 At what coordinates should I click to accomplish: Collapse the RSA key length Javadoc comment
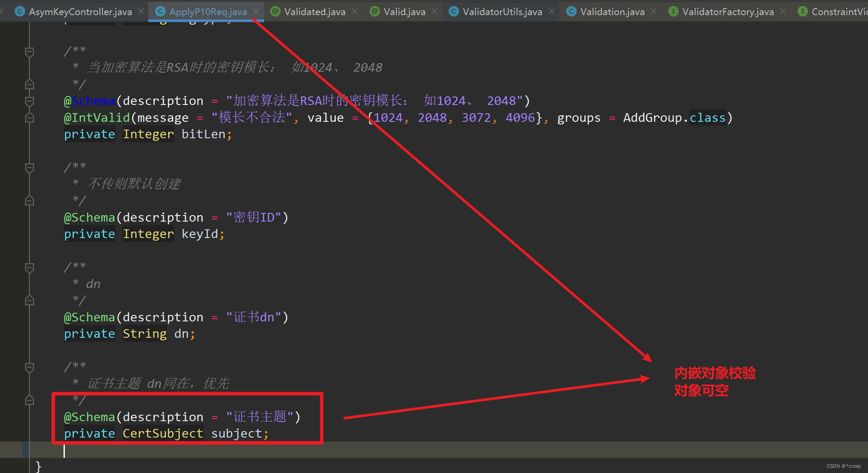(x=29, y=52)
